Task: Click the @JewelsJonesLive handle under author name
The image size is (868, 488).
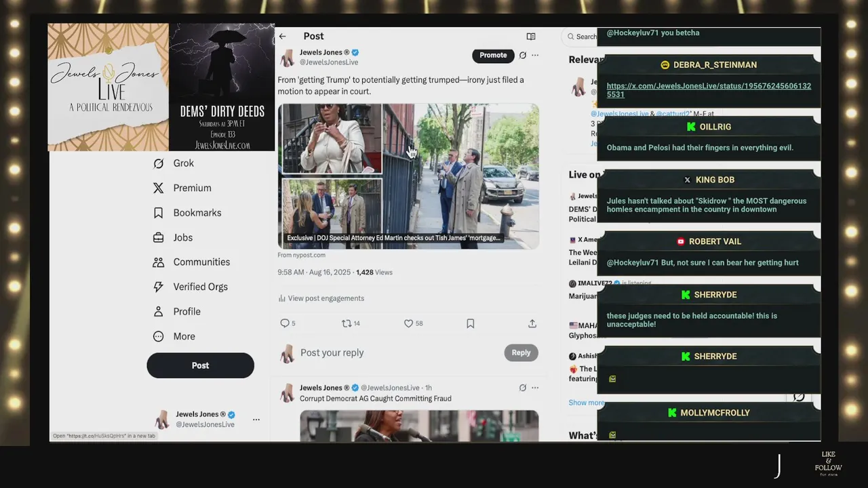Action: [x=329, y=62]
